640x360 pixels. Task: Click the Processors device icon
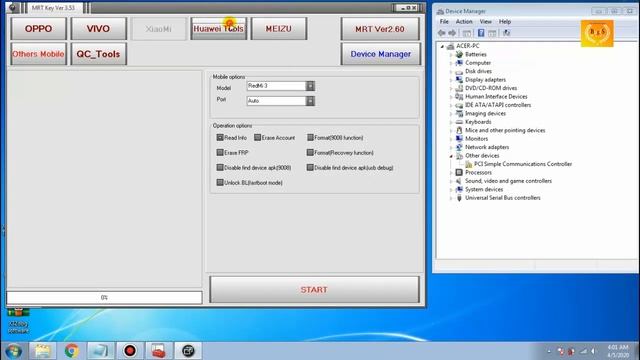tap(459, 173)
